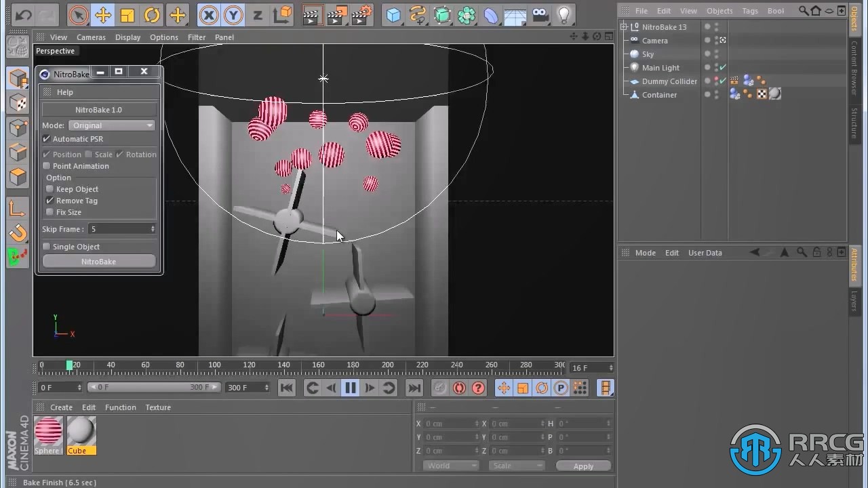Viewport: 868px width, 488px height.
Task: Toggle Automatic PSR checkbox
Action: coord(47,139)
